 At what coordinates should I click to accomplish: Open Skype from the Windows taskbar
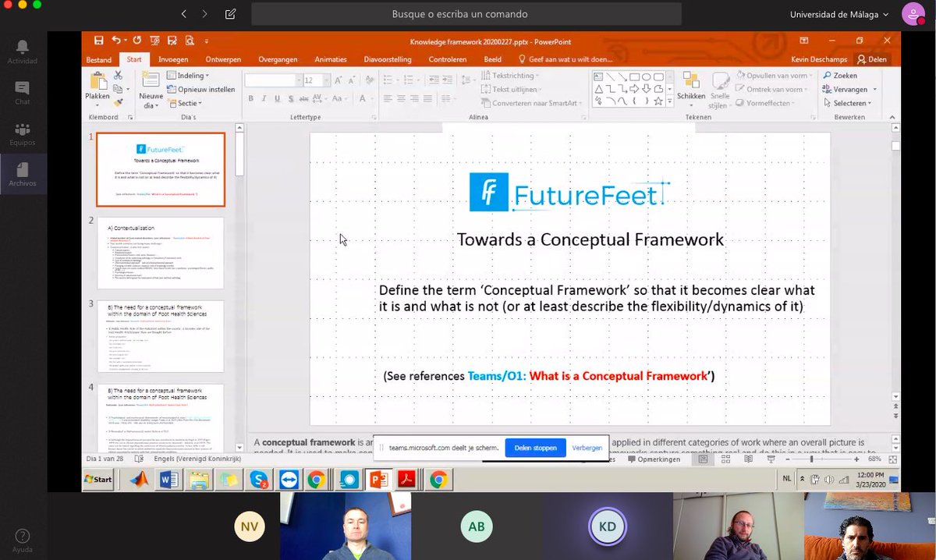pyautogui.click(x=258, y=480)
